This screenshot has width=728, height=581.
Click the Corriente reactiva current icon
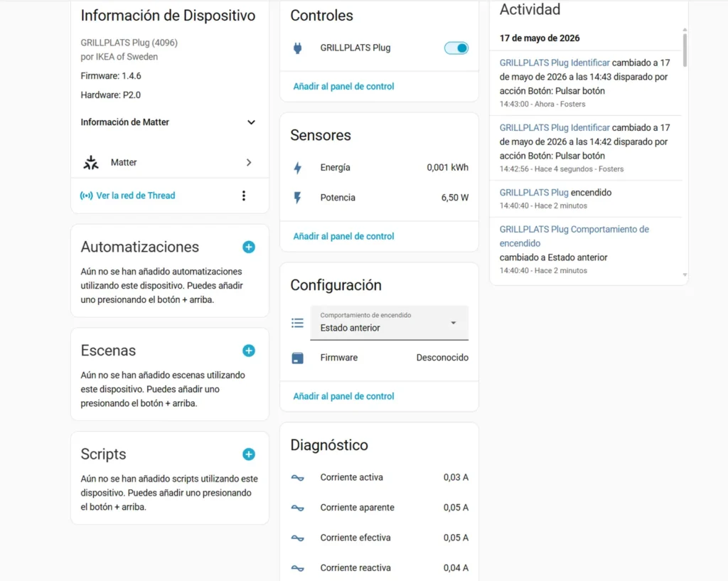click(298, 568)
